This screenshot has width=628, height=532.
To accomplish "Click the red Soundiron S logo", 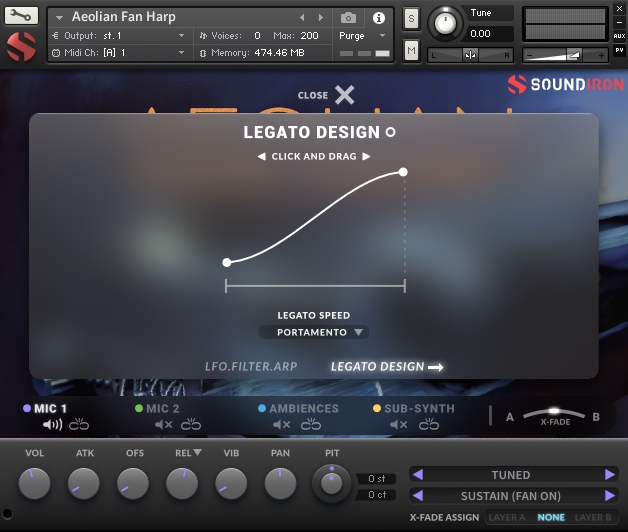I will [x=21, y=47].
